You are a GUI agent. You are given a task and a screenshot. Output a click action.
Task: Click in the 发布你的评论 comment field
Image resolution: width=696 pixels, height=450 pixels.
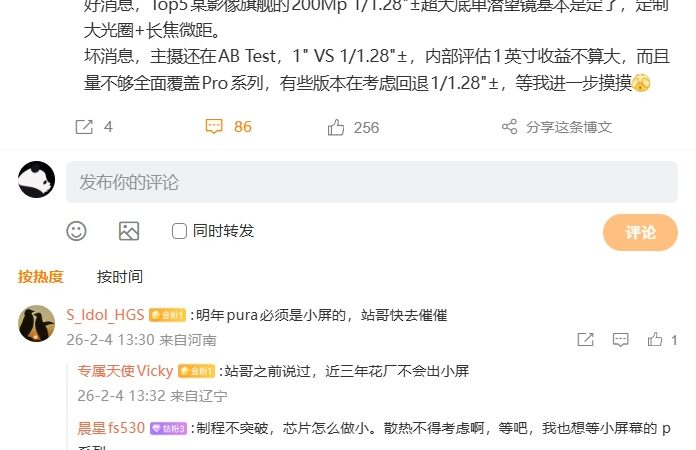pyautogui.click(x=372, y=182)
